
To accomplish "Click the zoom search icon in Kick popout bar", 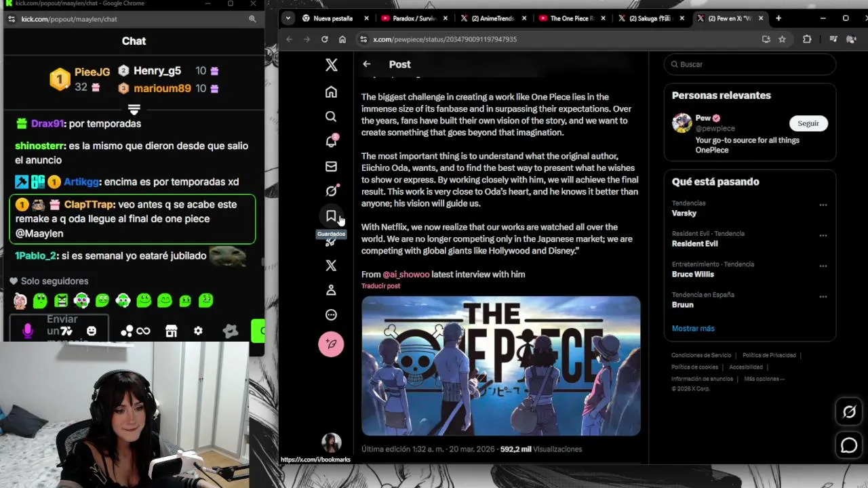I will pos(252,19).
